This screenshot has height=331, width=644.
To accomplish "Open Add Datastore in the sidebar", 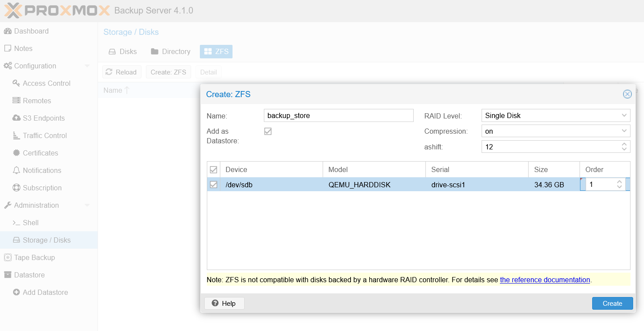I will tap(49, 292).
